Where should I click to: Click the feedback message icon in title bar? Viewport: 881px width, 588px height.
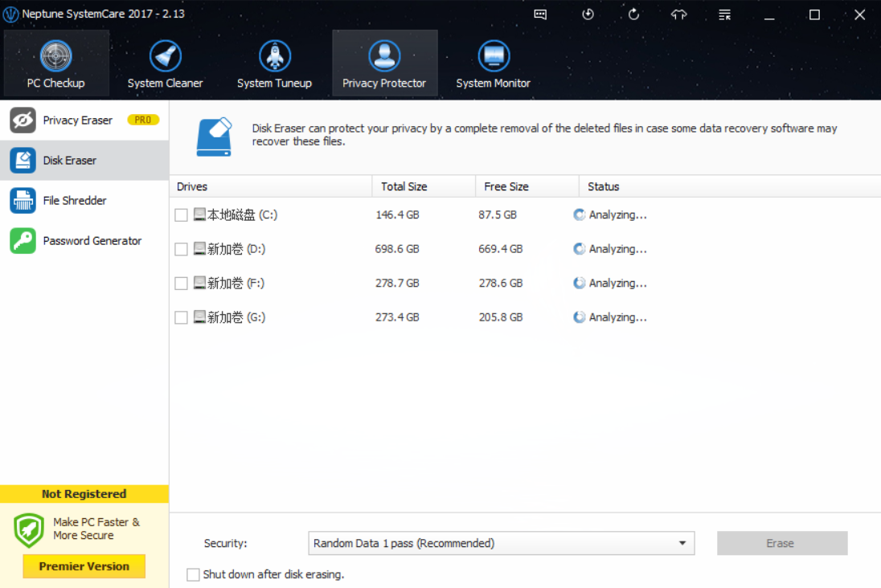[540, 14]
